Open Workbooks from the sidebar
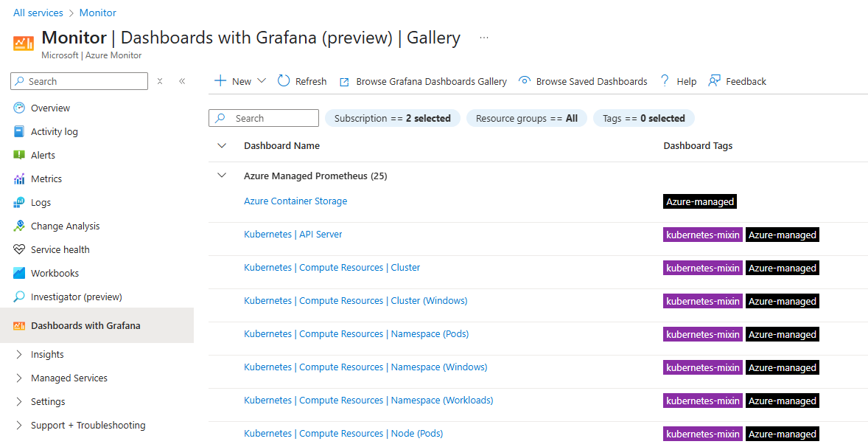This screenshot has height=447, width=868. tap(53, 273)
